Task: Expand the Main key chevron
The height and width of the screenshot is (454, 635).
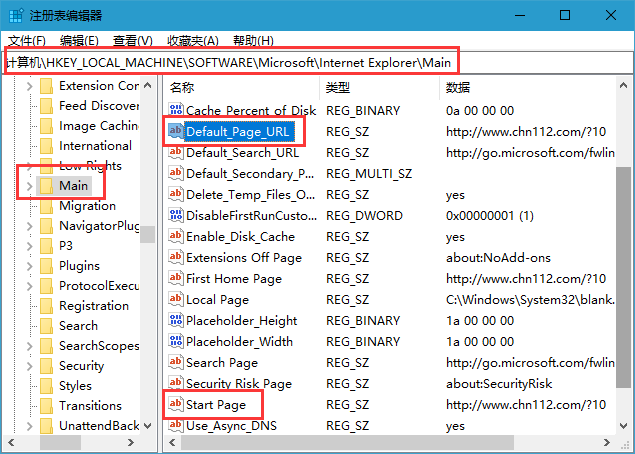Action: coord(29,186)
